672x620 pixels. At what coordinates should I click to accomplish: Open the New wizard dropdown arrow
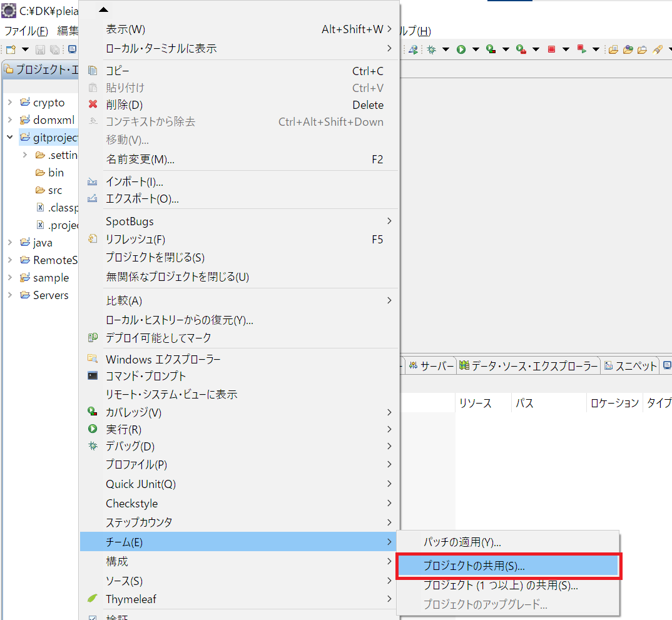[25, 49]
